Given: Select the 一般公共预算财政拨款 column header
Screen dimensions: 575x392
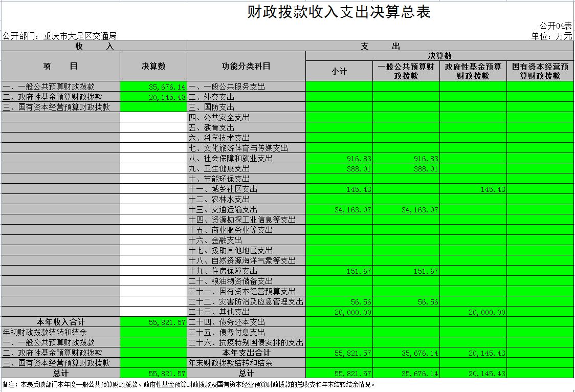Looking at the screenshot, I should click(x=406, y=71).
